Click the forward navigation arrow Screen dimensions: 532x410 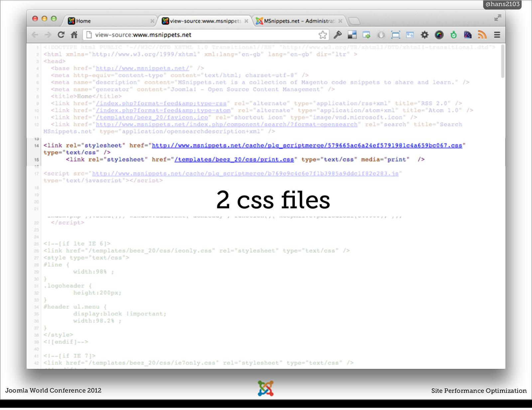(48, 35)
